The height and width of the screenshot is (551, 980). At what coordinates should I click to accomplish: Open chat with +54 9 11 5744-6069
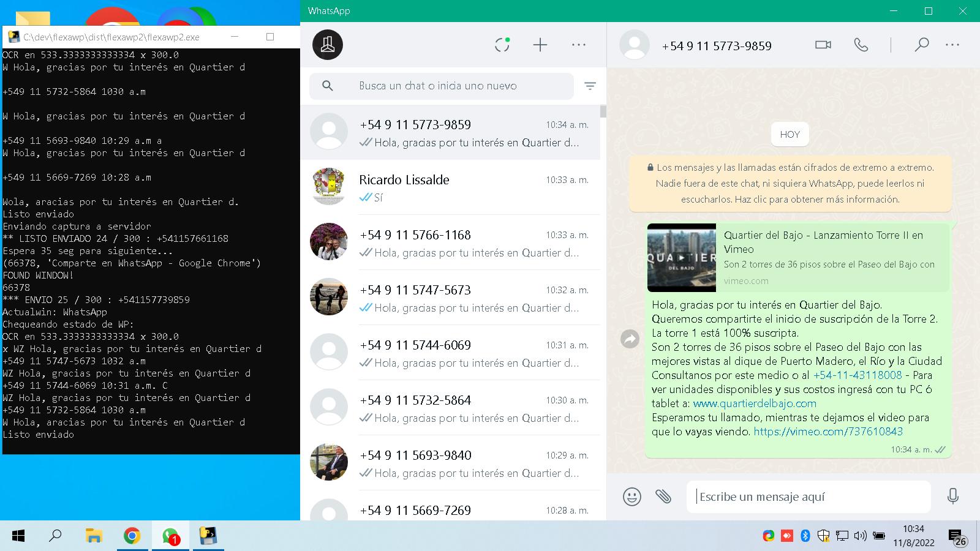[450, 353]
